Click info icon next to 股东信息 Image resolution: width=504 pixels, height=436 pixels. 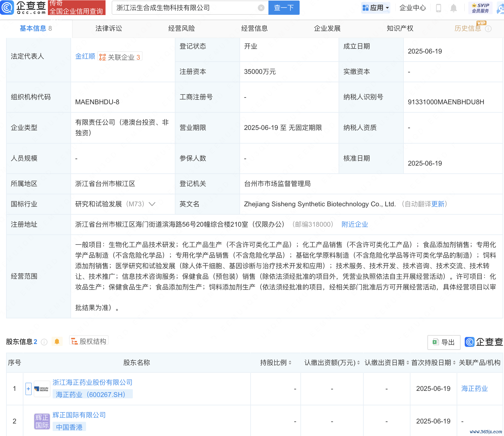coord(44,342)
